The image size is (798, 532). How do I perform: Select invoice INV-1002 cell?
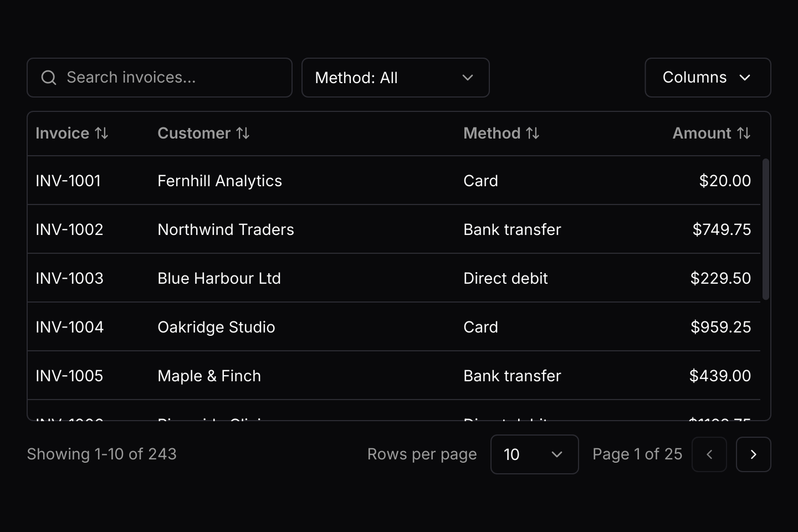[x=69, y=229]
